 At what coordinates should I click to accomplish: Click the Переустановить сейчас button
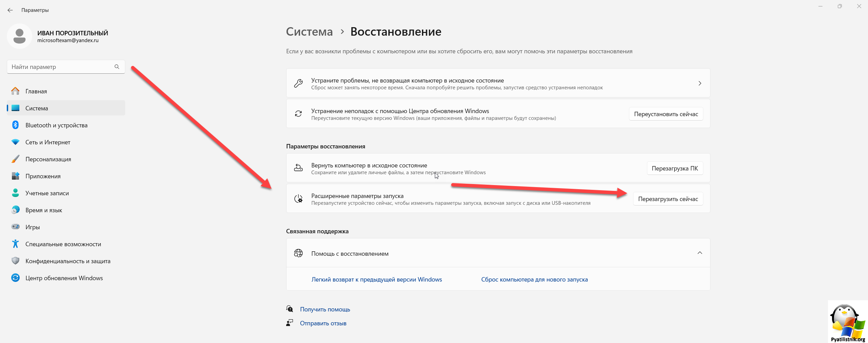(666, 114)
